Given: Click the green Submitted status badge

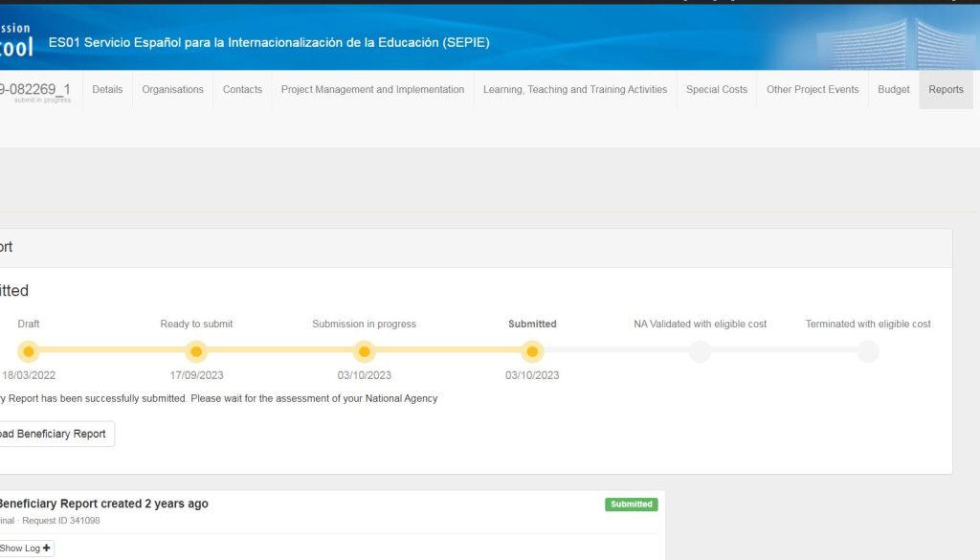Looking at the screenshot, I should pyautogui.click(x=632, y=504).
